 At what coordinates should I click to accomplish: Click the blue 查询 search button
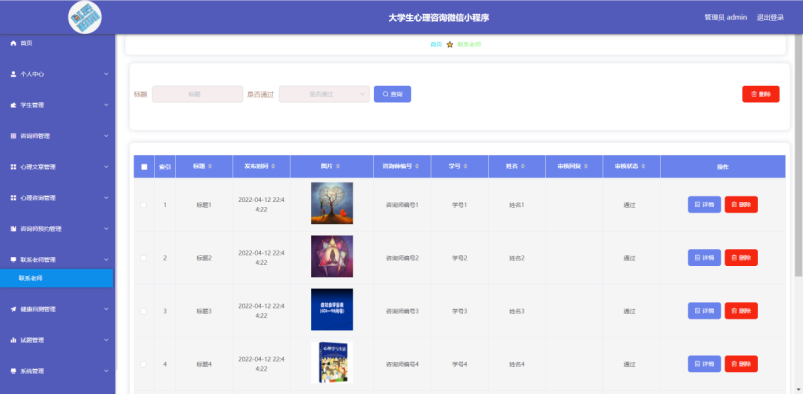[392, 94]
